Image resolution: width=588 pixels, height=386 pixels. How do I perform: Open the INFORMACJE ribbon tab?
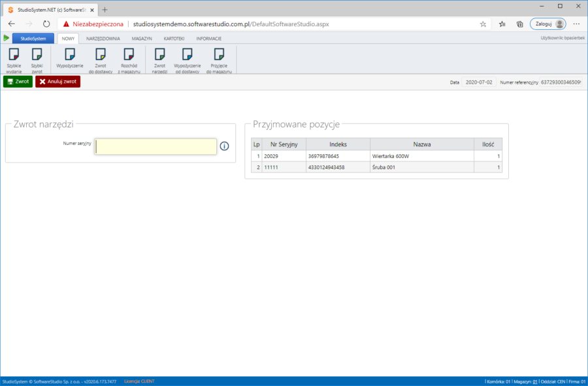pyautogui.click(x=209, y=39)
